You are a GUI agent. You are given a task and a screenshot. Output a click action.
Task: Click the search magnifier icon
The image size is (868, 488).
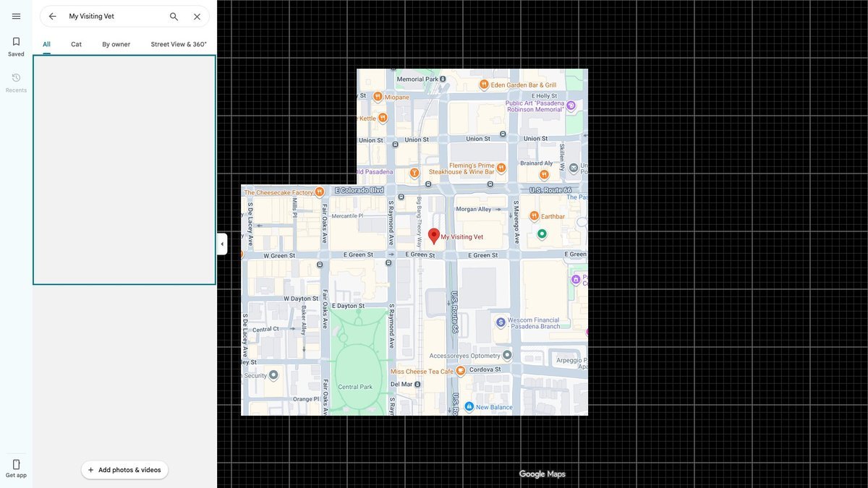(174, 16)
